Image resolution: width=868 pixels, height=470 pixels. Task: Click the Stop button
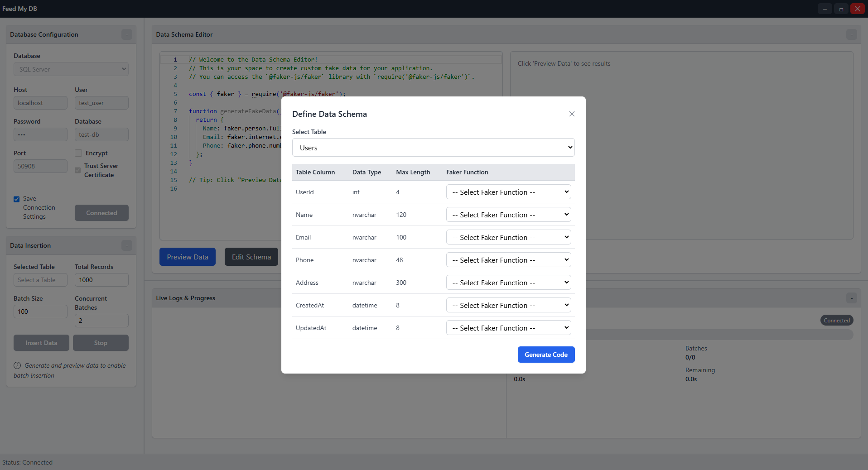[x=101, y=343]
